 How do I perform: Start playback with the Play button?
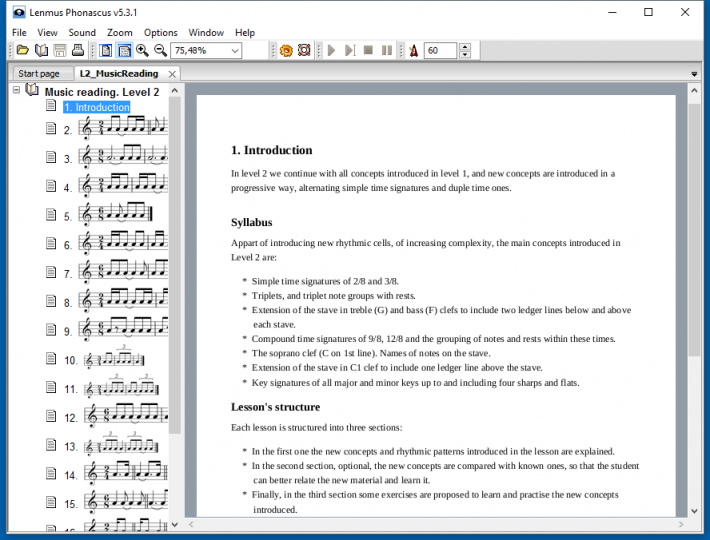coord(331,50)
